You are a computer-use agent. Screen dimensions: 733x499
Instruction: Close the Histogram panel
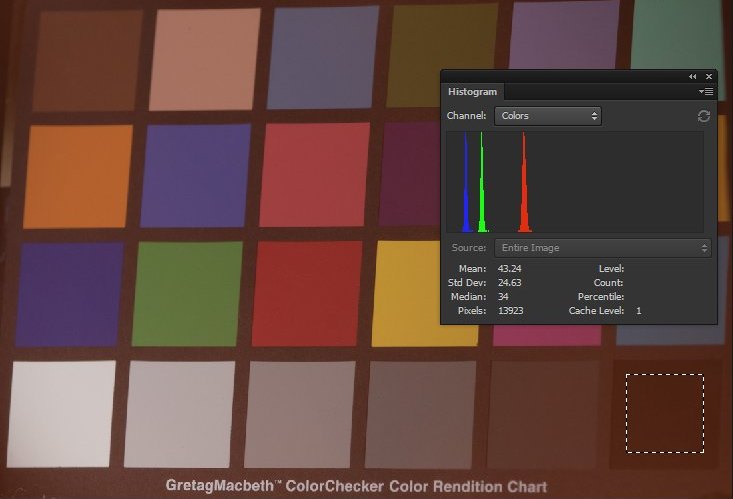(709, 77)
